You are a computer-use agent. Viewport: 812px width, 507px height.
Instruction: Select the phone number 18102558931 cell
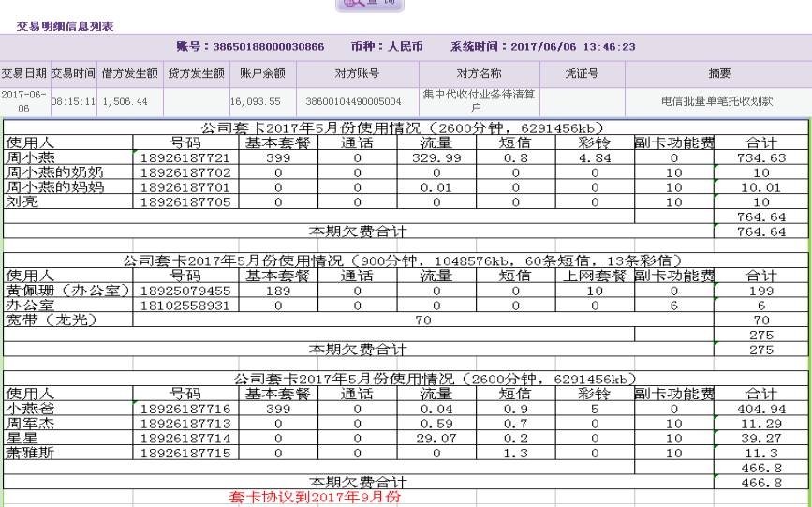[x=185, y=306]
